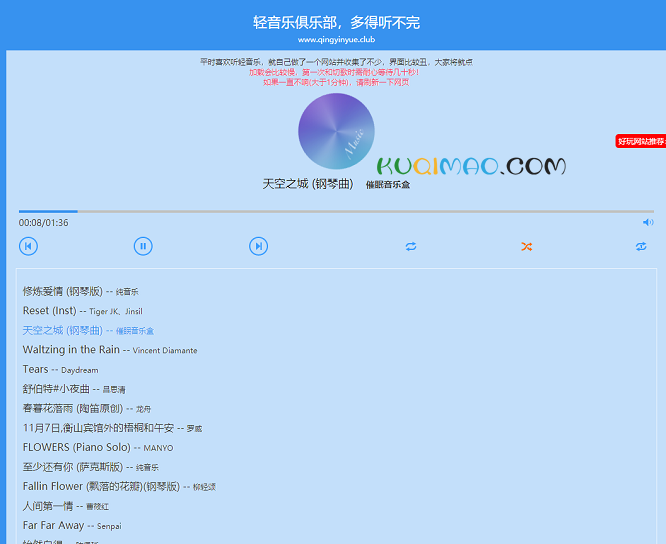
Task: Seek within the song progress bar
Action: (x=336, y=211)
